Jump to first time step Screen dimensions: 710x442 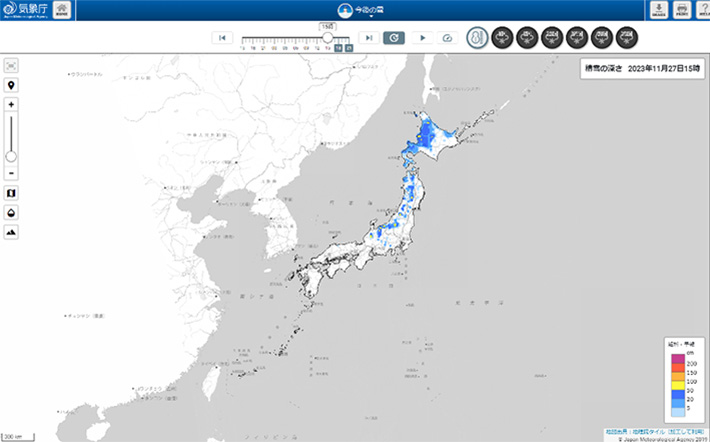(224, 37)
